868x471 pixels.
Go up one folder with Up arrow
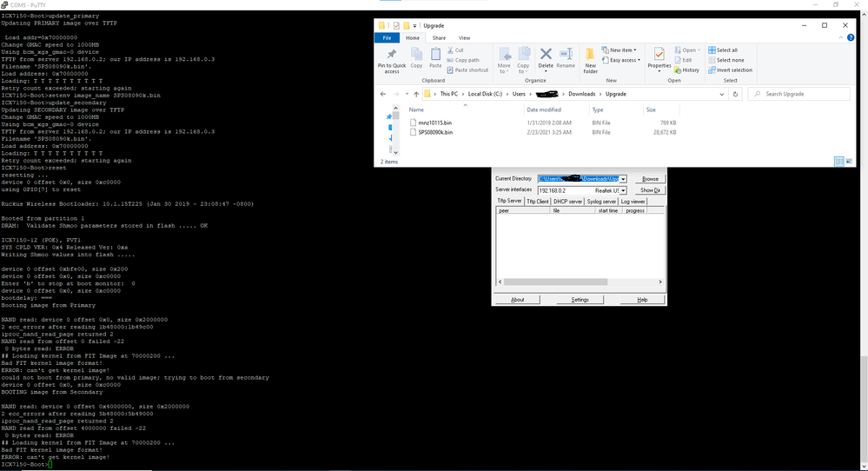414,94
